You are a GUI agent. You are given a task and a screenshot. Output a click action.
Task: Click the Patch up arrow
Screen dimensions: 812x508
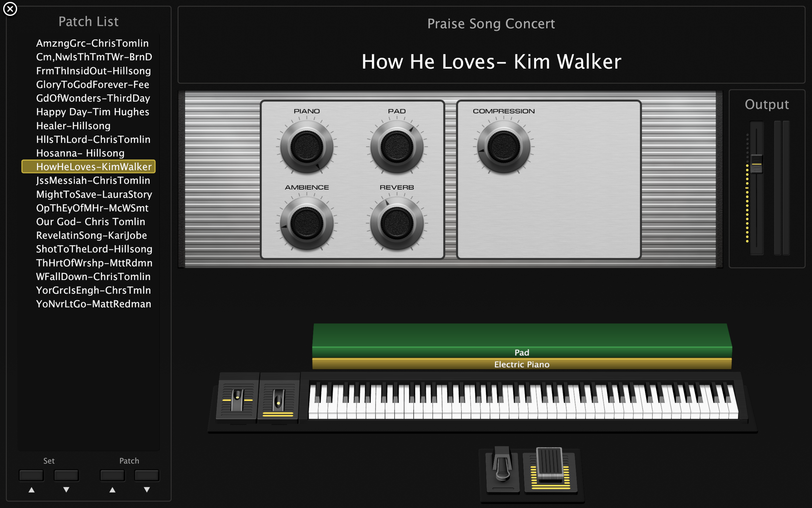[112, 490]
